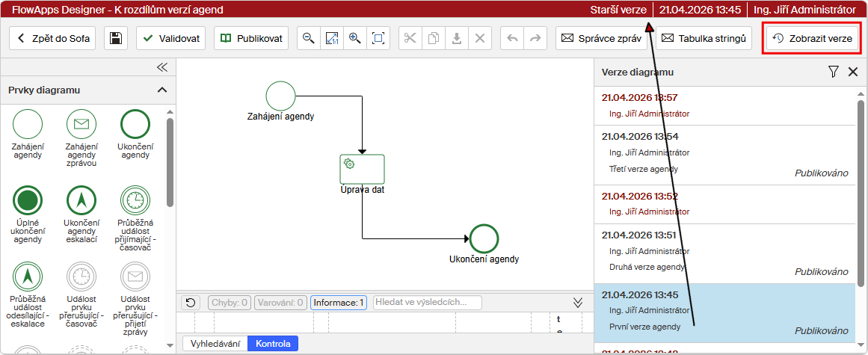Select Průběžná událost přijímající - časovač element
This screenshot has height=355, width=868.
click(135, 218)
